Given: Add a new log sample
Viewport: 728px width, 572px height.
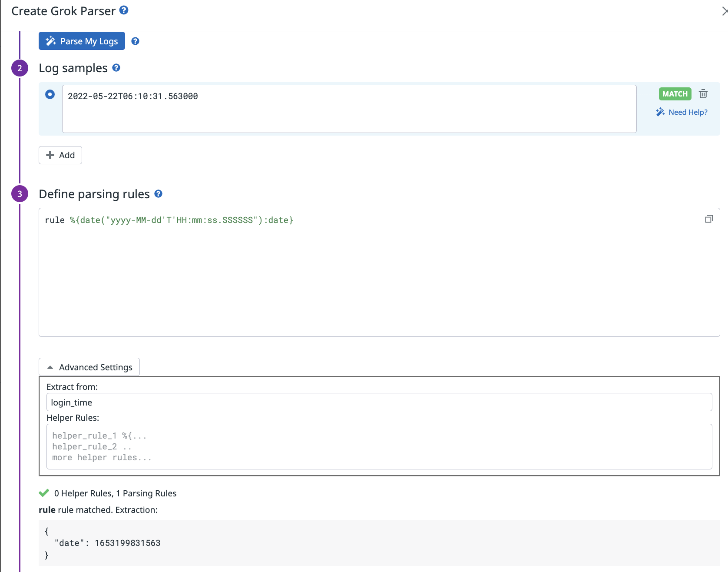Looking at the screenshot, I should [60, 155].
